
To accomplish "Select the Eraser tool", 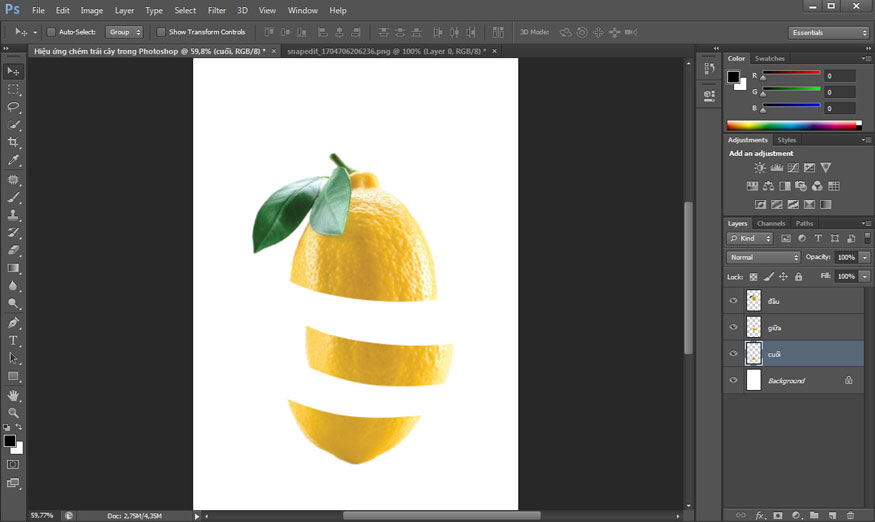I will tap(13, 250).
